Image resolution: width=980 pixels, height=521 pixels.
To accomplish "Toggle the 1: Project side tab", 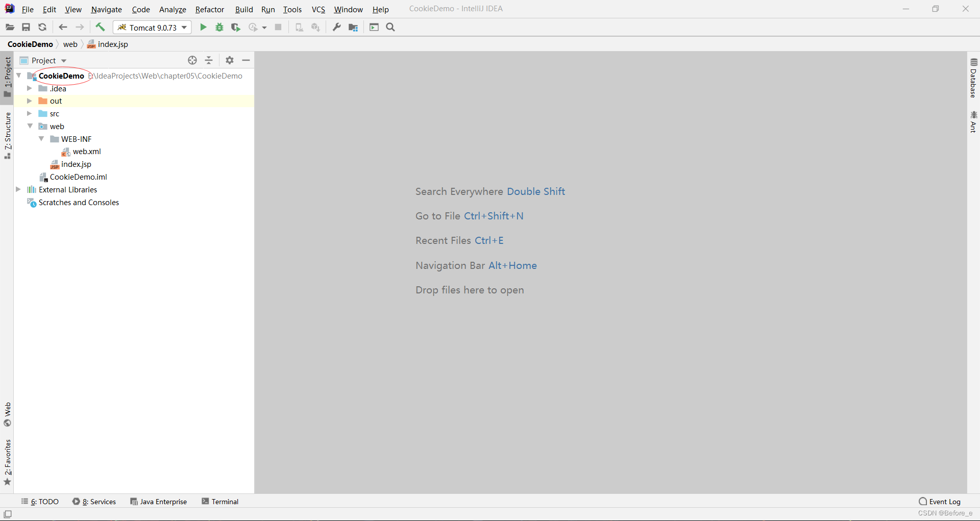I will tap(7, 77).
